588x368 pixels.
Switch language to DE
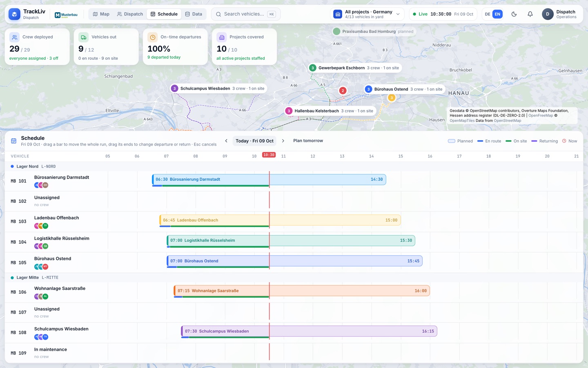point(487,14)
